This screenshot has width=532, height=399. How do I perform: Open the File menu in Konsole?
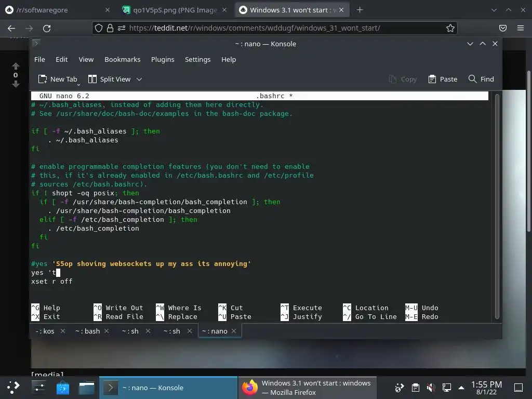click(39, 59)
